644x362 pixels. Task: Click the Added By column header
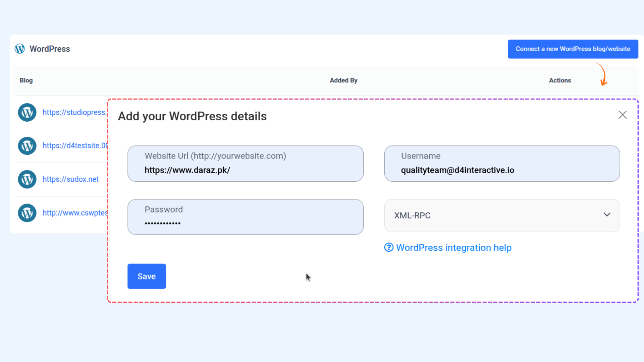point(343,80)
